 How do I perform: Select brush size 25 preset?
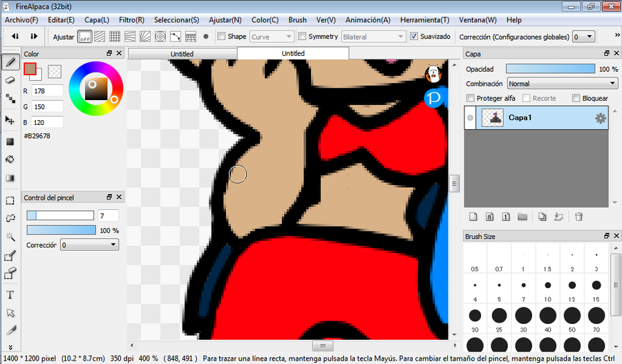coord(499,320)
